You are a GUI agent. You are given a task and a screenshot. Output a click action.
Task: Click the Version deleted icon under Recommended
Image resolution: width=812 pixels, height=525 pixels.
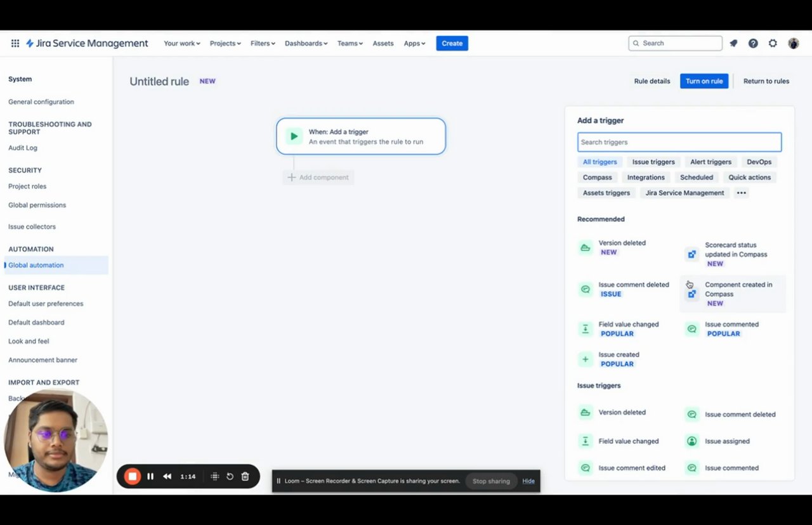click(x=586, y=247)
